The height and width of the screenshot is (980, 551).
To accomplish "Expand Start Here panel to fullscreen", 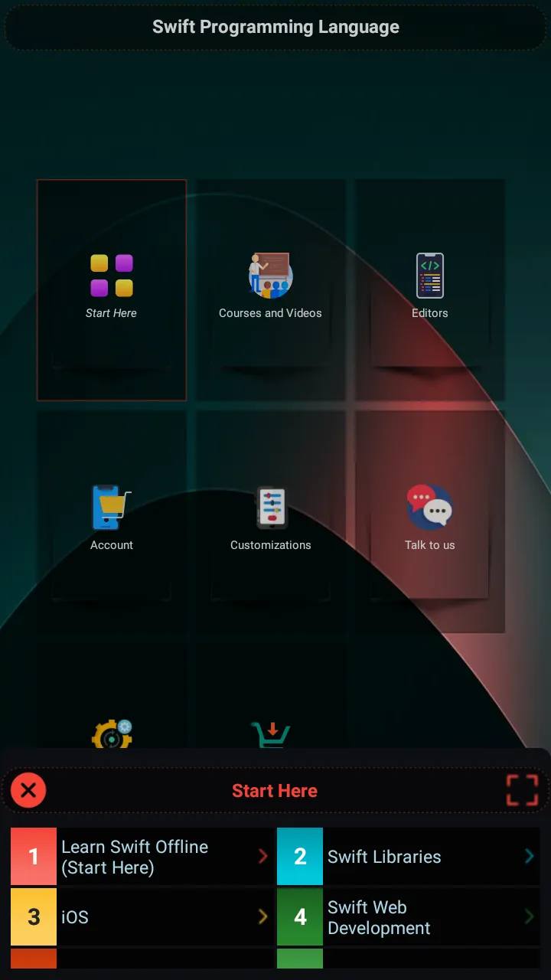I will (523, 790).
